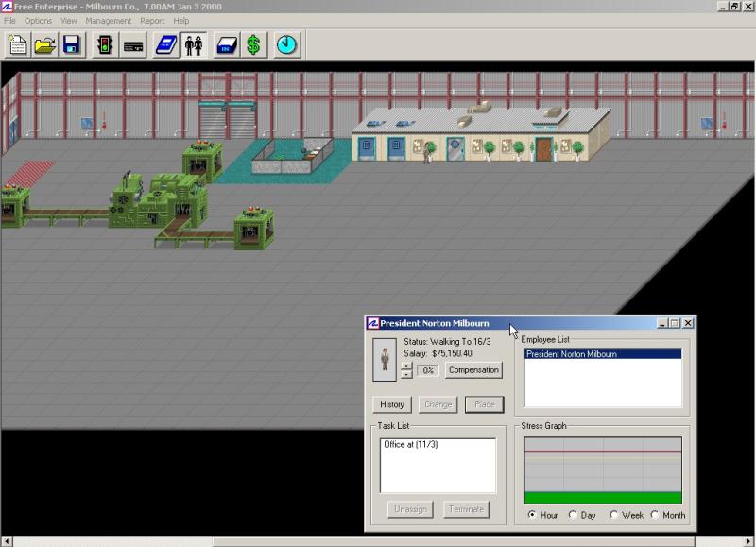This screenshot has height=547, width=756.
Task: Increase salary percent with up arrow
Action: pyautogui.click(x=406, y=365)
